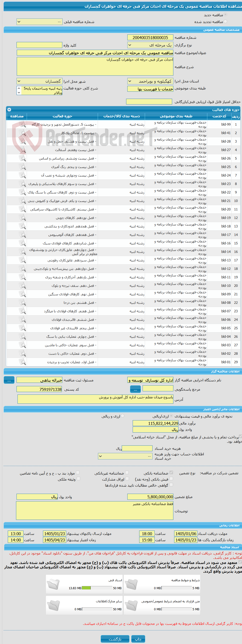242x644 pixels.
Task: Open view icon for row bld-09
Action: pyautogui.click(x=23, y=294)
